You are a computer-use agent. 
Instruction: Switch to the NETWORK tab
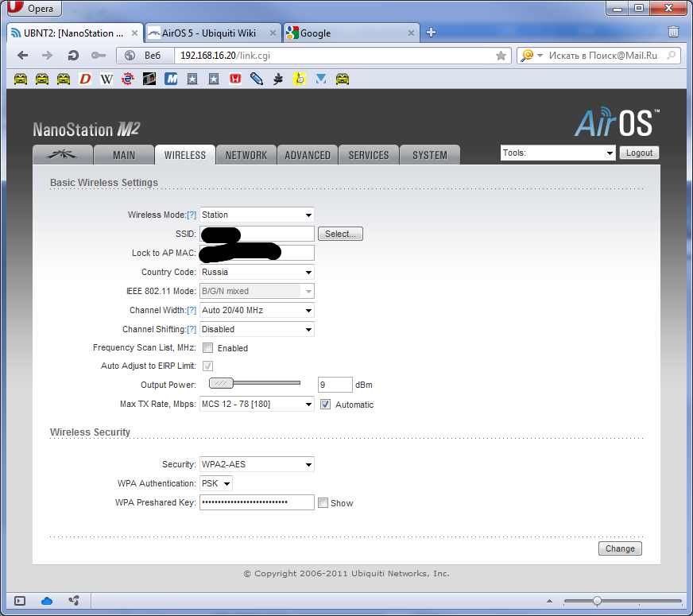coord(246,155)
